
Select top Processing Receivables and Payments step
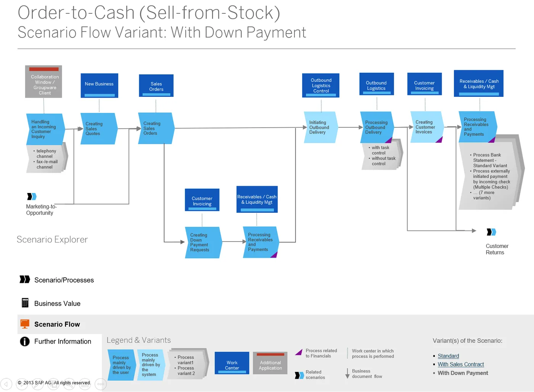478,127
